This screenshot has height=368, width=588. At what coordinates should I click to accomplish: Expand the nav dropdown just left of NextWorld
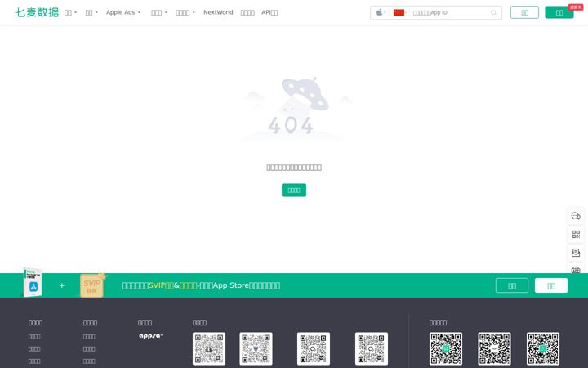(185, 12)
